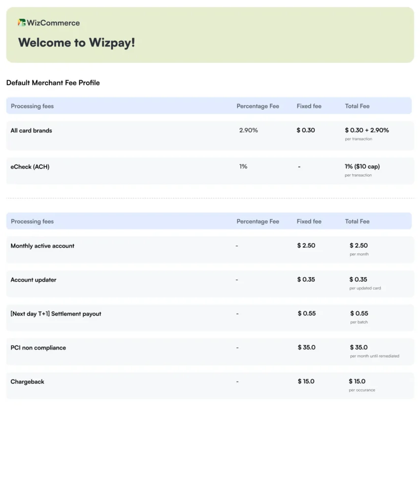
Task: Click the per month until remediated note
Action: (374, 356)
